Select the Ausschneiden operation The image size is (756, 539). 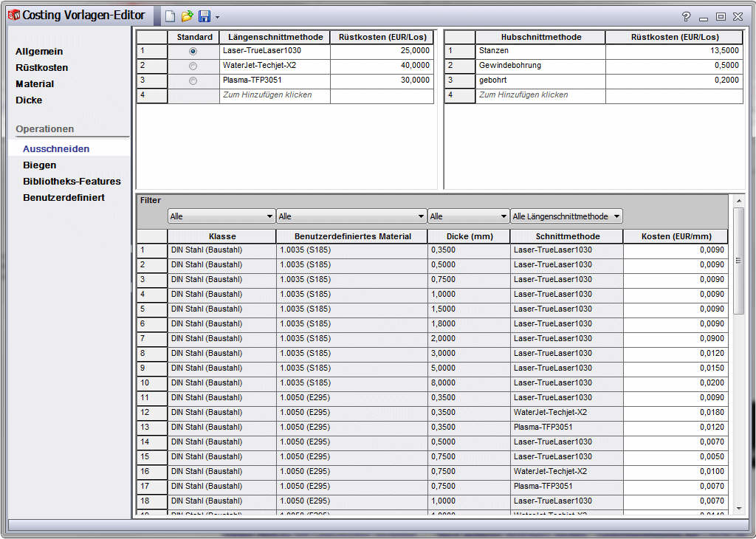tap(56, 149)
